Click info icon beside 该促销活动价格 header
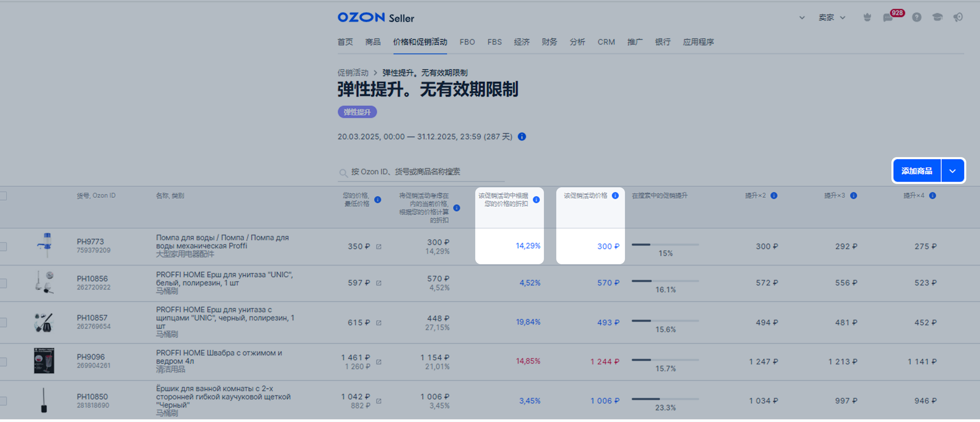This screenshot has width=980, height=422. 615,196
